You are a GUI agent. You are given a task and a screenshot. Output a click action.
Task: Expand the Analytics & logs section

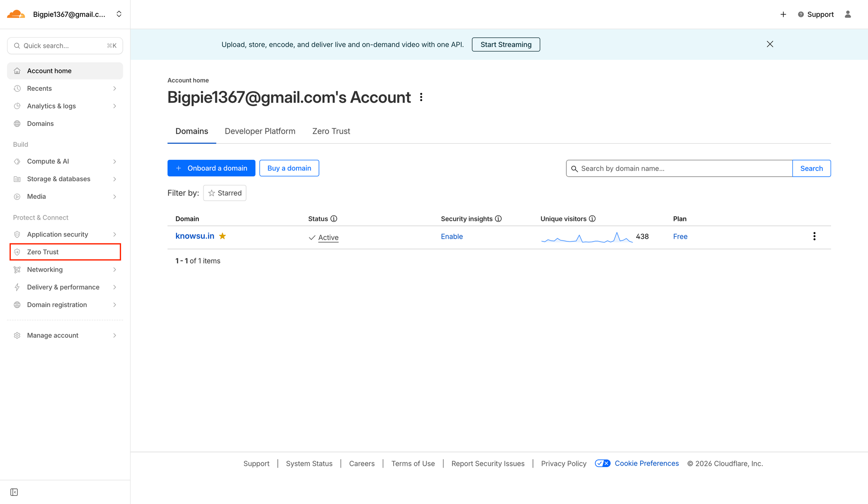click(65, 106)
